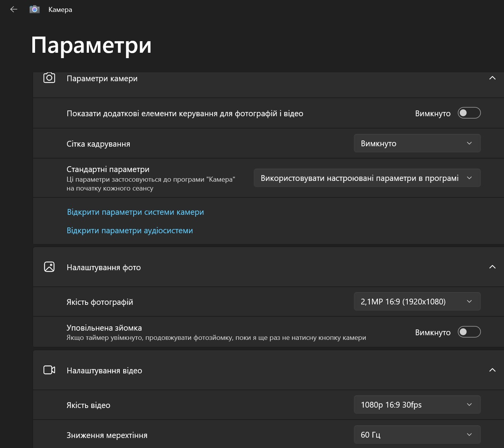This screenshot has height=448, width=504.
Task: Click the camera icon beside Параметри камери
Action: [49, 78]
